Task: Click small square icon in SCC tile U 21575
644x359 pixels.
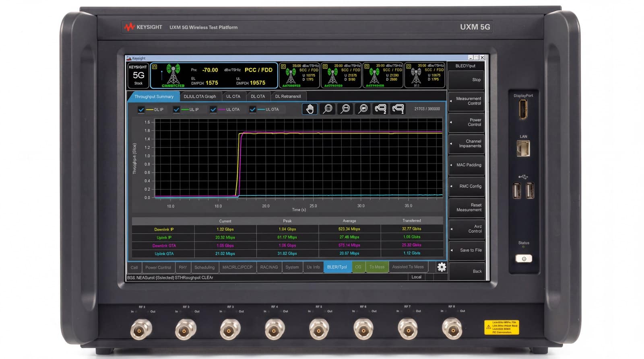Action: [x=325, y=66]
